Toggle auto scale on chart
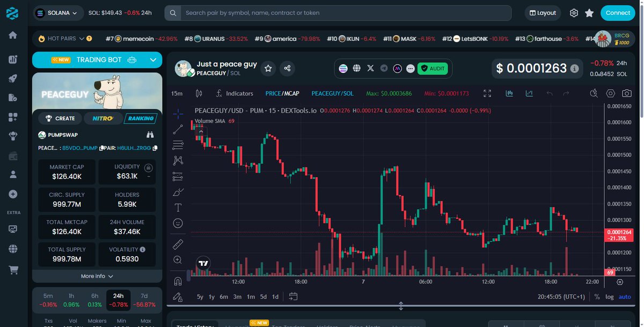This screenshot has height=327, width=644. 625,296
